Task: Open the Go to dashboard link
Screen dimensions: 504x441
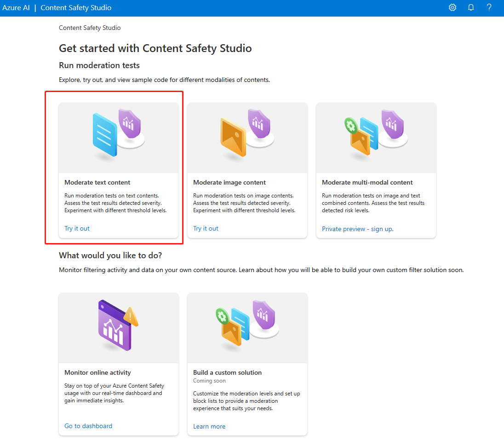Action: 88,426
